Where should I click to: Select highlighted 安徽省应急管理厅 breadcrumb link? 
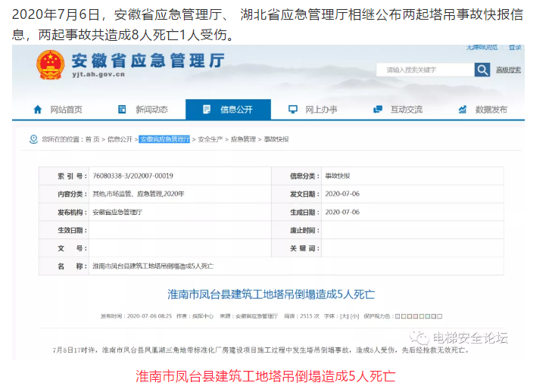tap(164, 139)
